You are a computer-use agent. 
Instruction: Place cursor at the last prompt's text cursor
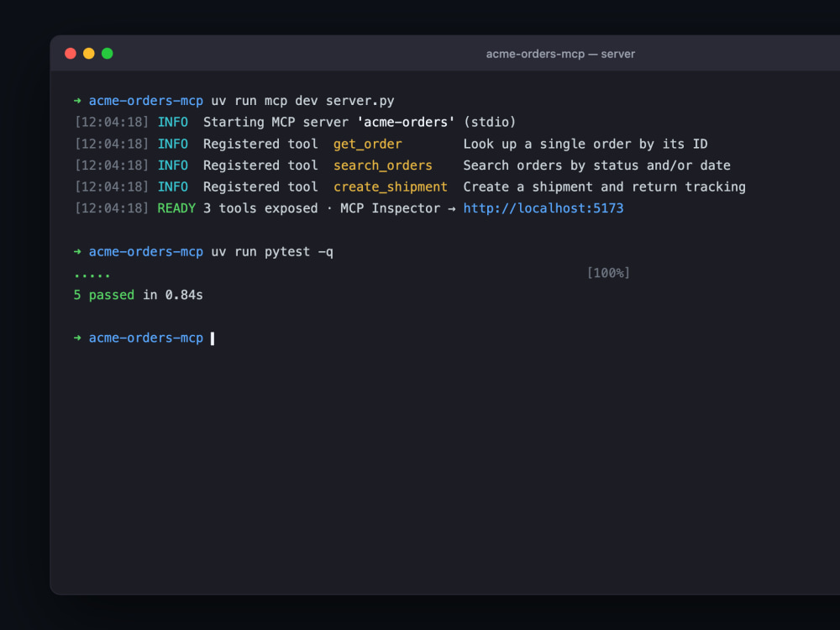coord(213,339)
